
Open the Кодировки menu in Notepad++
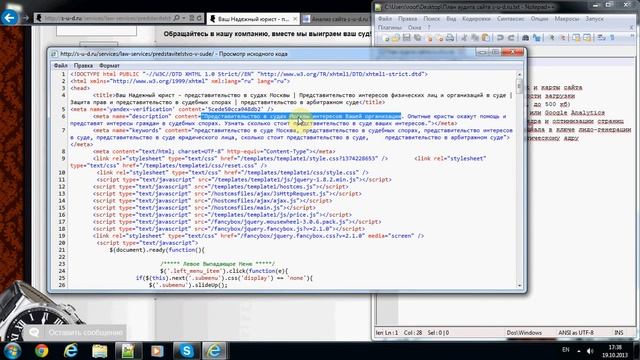pyautogui.click(x=476, y=19)
